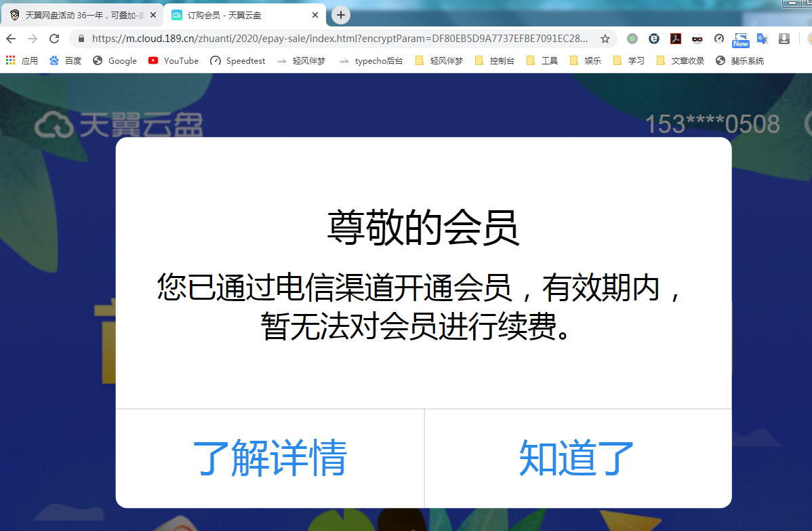Click the 了解详情 dialog button

[x=270, y=458]
